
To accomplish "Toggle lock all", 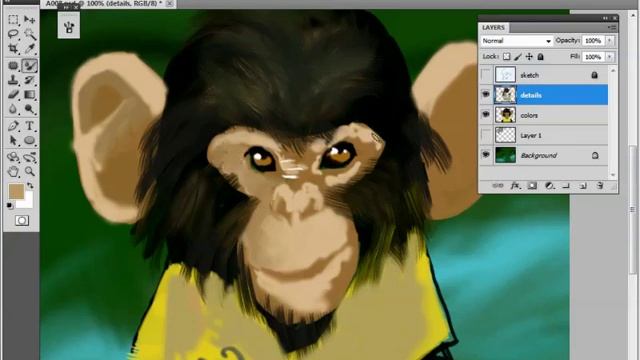I will [540, 57].
